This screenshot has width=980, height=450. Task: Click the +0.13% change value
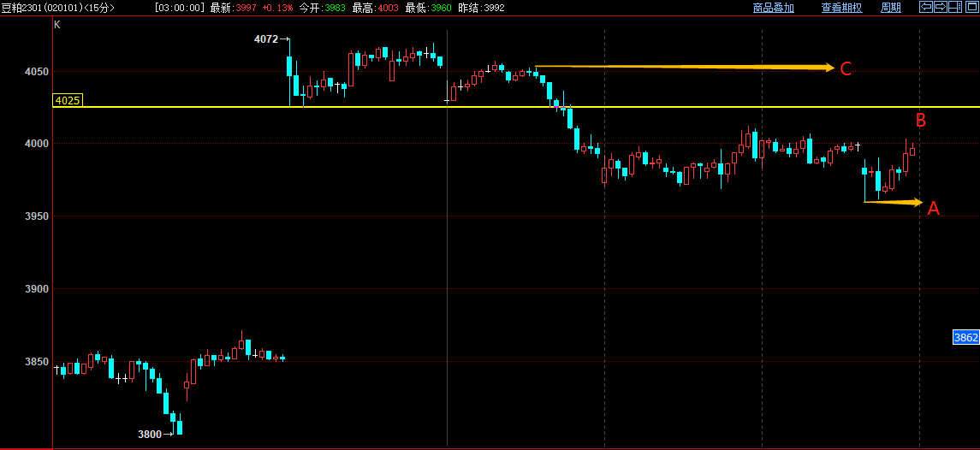276,8
